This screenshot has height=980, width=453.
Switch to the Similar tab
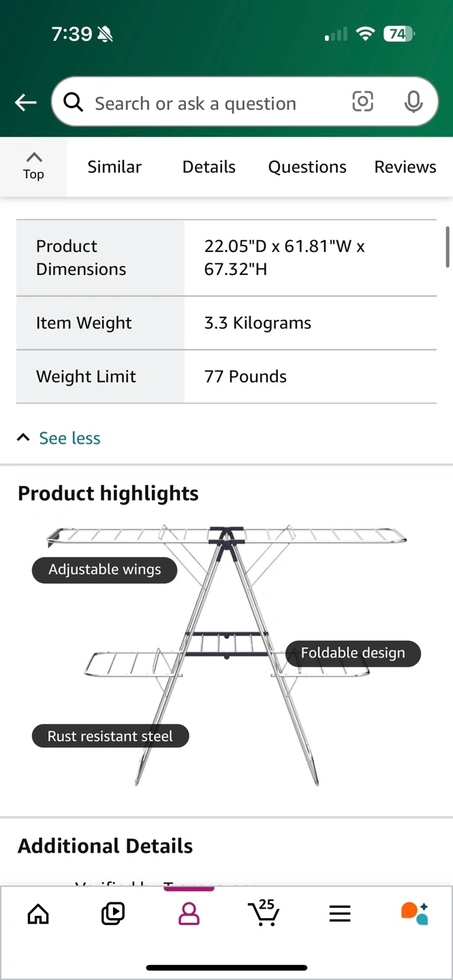coord(114,167)
